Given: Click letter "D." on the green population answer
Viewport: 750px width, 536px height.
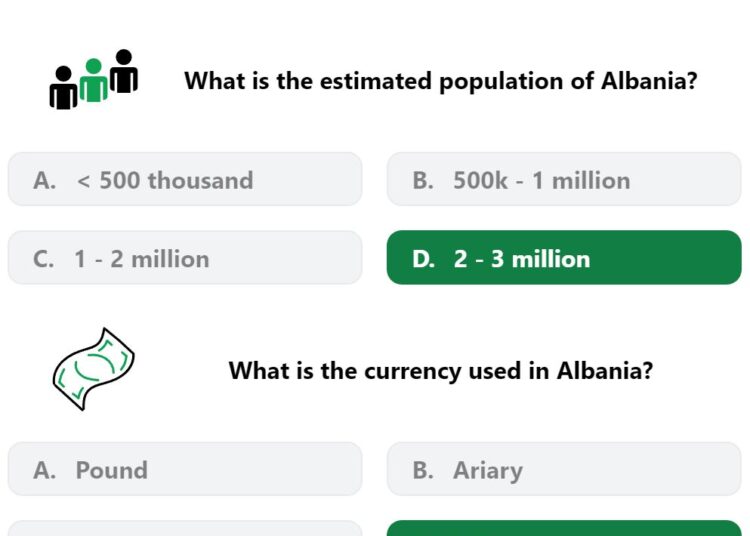Looking at the screenshot, I should (423, 259).
